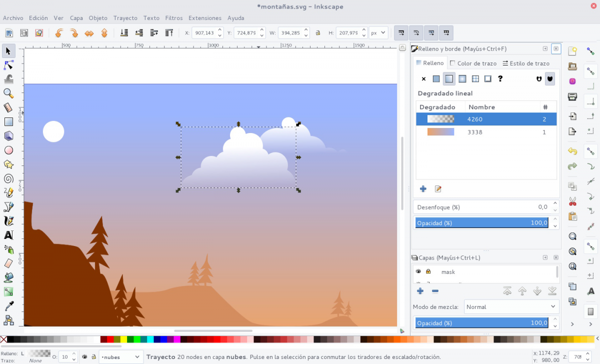Set fill to flat color
The width and height of the screenshot is (600, 364).
pos(435,78)
